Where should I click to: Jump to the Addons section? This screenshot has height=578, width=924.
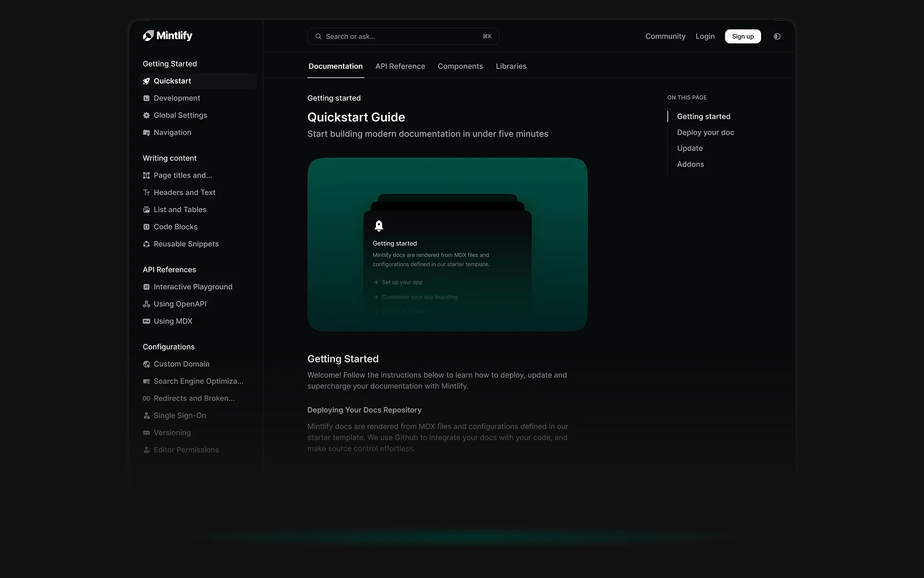pyautogui.click(x=690, y=165)
